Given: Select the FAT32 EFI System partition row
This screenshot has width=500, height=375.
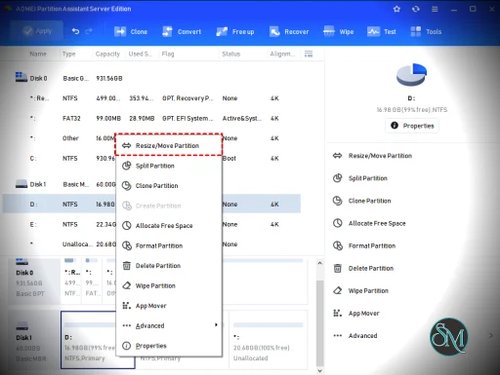Looking at the screenshot, I should (152, 118).
